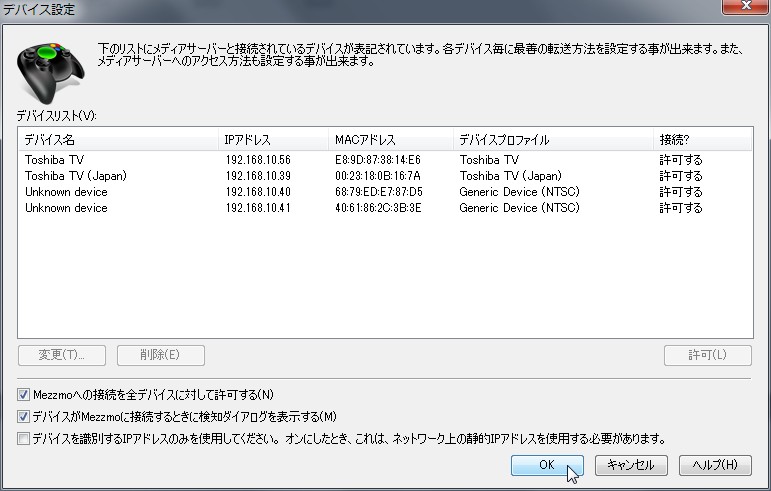Viewport: 771px width, 491px height.
Task: Click the game controller icon
Action: (x=51, y=72)
